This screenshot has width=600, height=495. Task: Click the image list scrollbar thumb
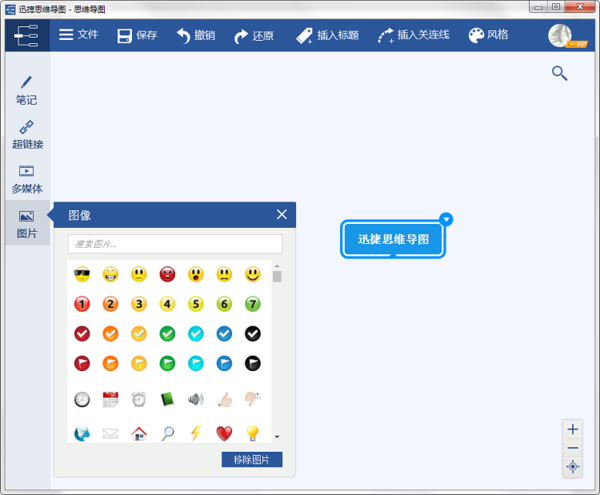277,276
